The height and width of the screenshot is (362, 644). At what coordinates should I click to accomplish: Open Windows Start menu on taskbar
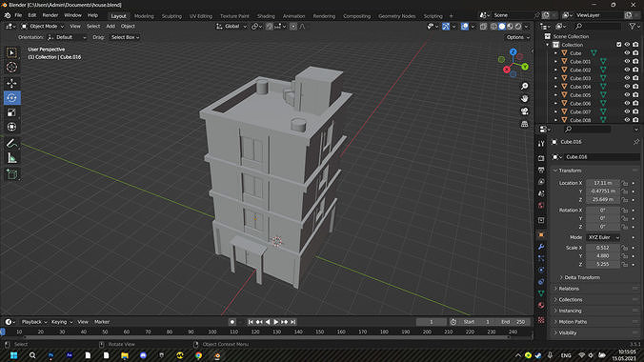pyautogui.click(x=13, y=355)
